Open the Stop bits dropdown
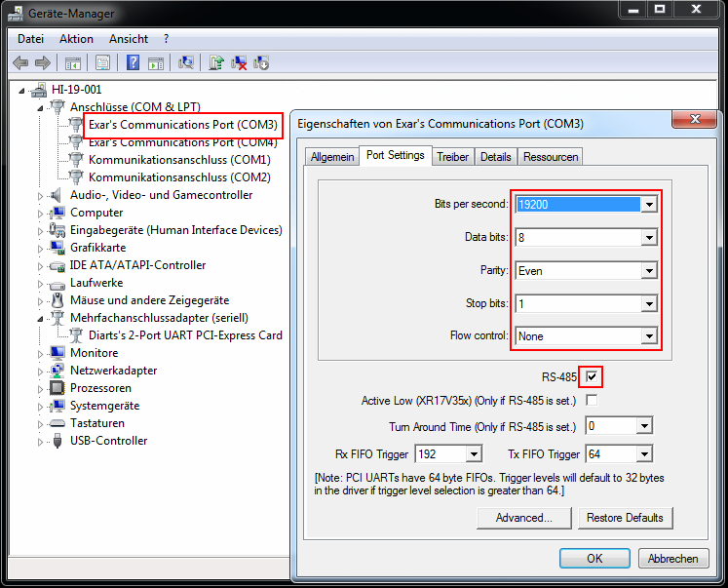This screenshot has width=728, height=588. [649, 304]
